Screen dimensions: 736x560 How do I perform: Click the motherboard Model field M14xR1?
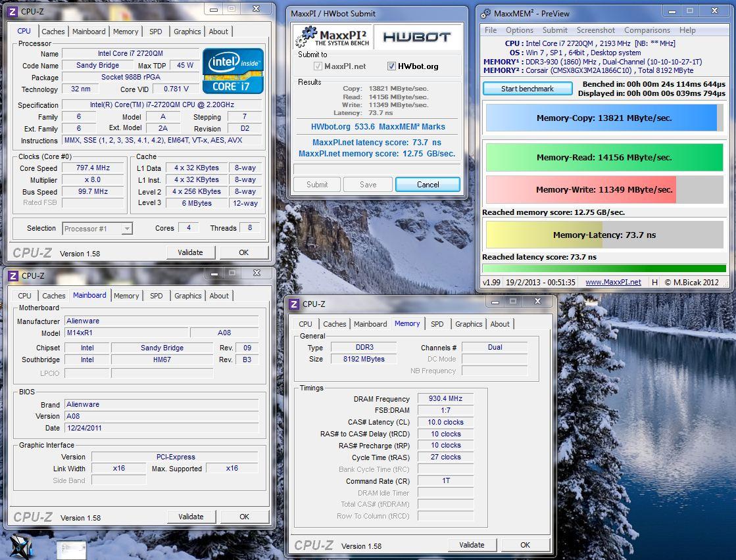pos(127,333)
